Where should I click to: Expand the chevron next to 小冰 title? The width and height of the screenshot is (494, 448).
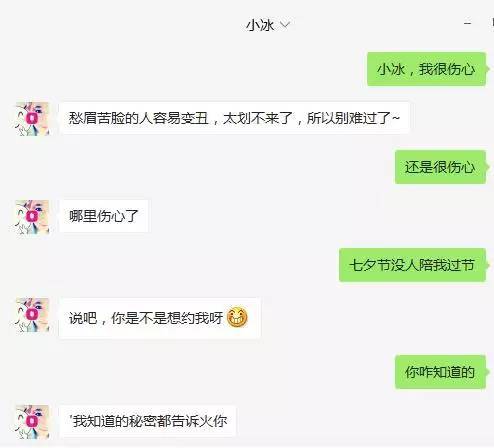(285, 25)
